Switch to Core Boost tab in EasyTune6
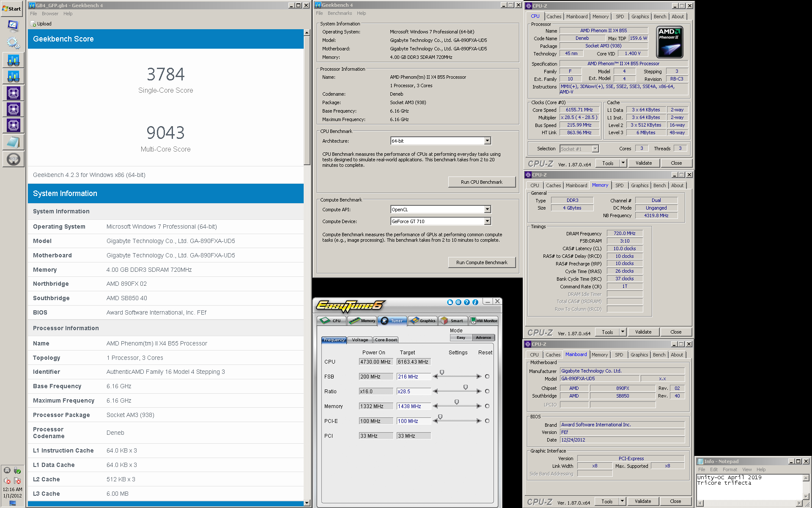The image size is (812, 508). [386, 340]
